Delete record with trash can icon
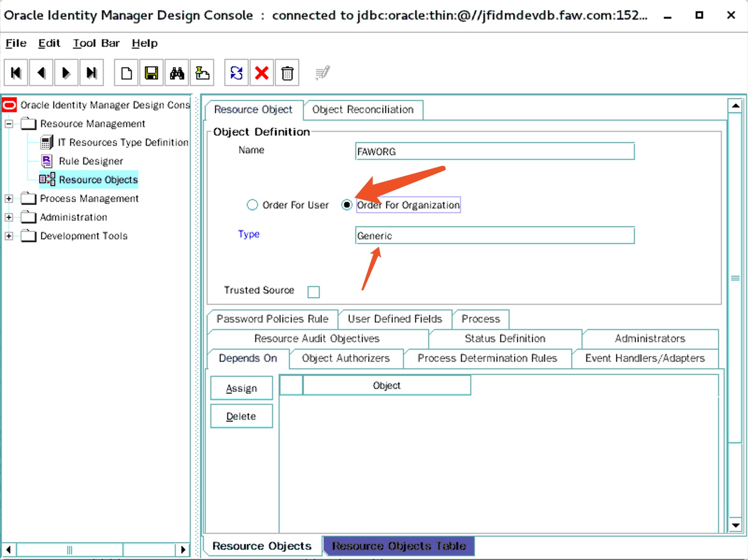This screenshot has height=560, width=748. pos(287,73)
